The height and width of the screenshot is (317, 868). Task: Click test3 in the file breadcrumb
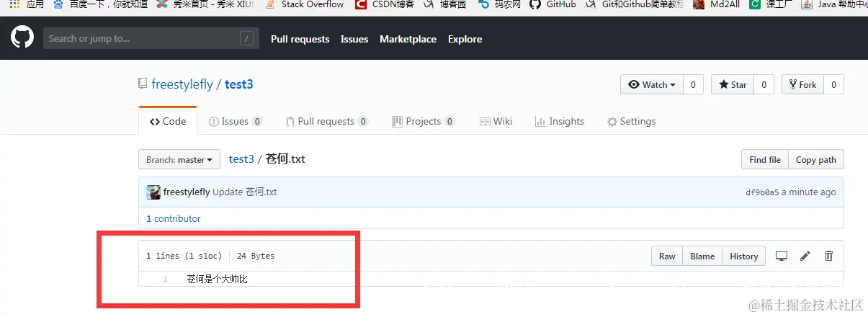(x=242, y=158)
